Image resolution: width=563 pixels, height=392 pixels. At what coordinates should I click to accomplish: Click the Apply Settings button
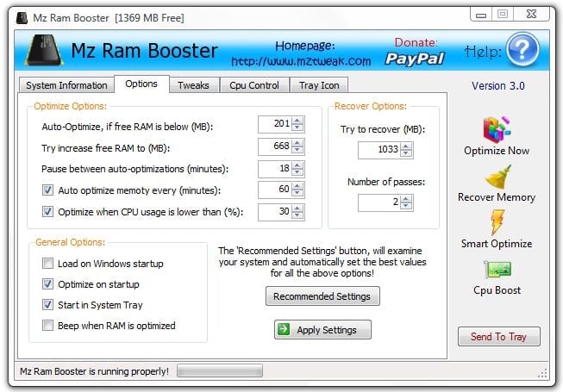click(x=322, y=330)
